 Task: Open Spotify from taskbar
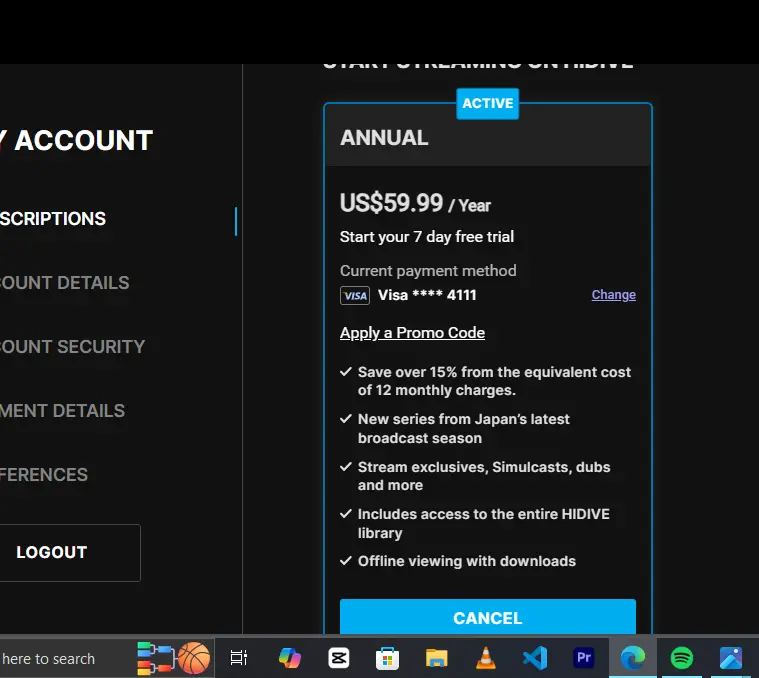[x=682, y=658]
